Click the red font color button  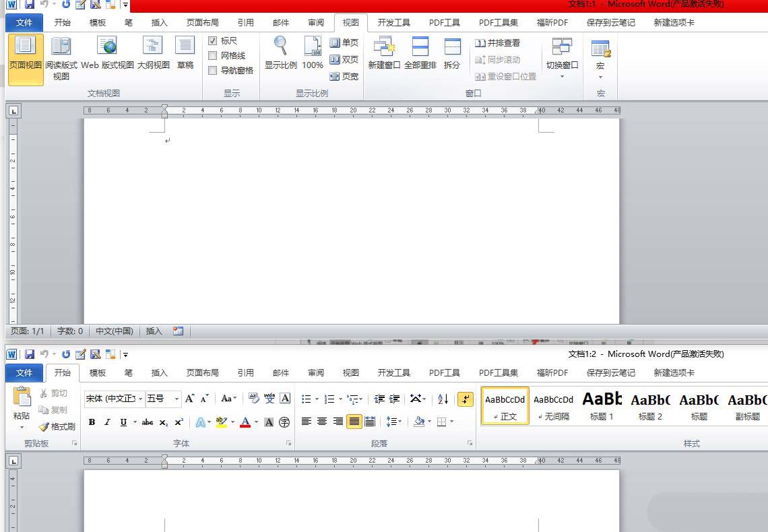pyautogui.click(x=245, y=422)
